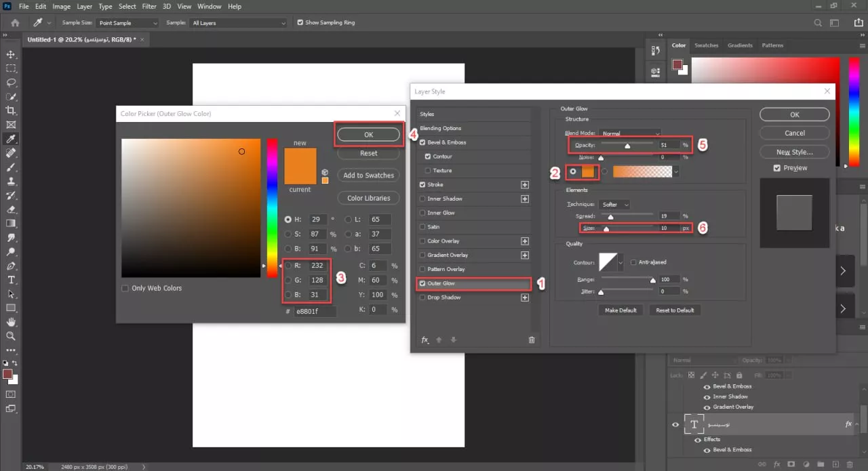Hide the text layer with its eye icon
The height and width of the screenshot is (471, 868).
coord(675,424)
